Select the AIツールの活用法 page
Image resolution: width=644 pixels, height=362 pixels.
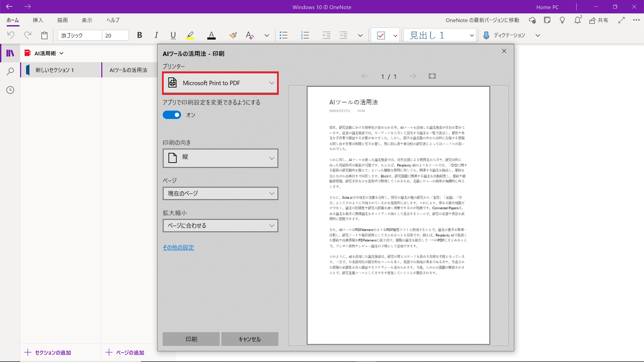129,70
